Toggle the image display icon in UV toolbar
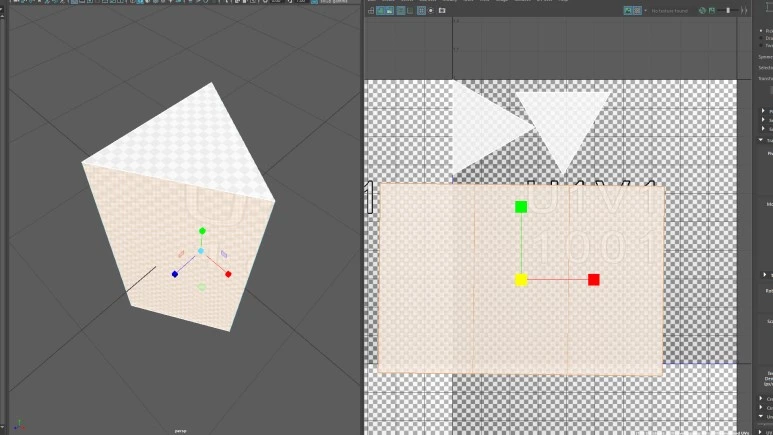The image size is (773, 435). click(x=390, y=11)
